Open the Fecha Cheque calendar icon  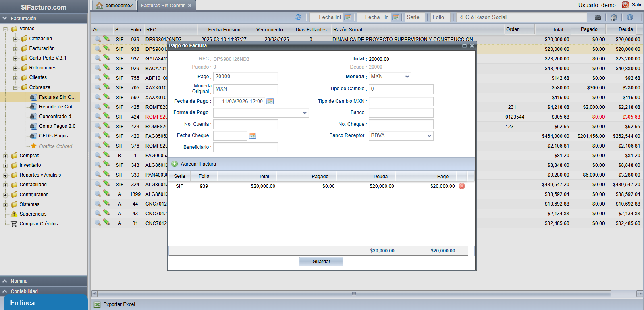(x=252, y=136)
